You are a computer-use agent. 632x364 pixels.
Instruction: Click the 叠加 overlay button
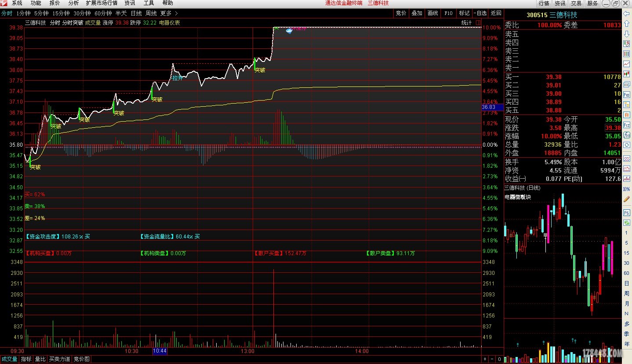pos(417,13)
